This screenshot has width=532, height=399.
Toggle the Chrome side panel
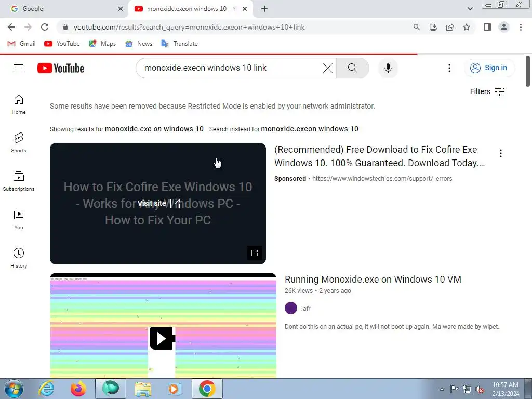click(487, 27)
